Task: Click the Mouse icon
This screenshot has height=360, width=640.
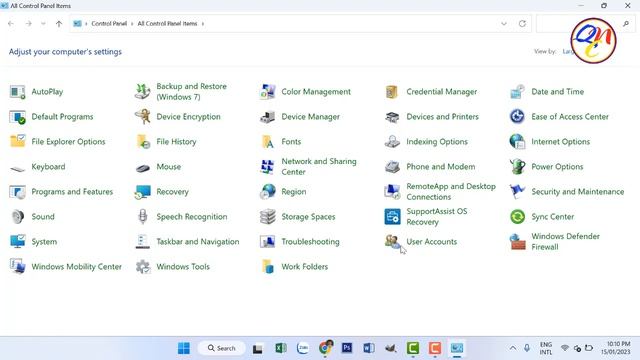Action: coord(142,167)
